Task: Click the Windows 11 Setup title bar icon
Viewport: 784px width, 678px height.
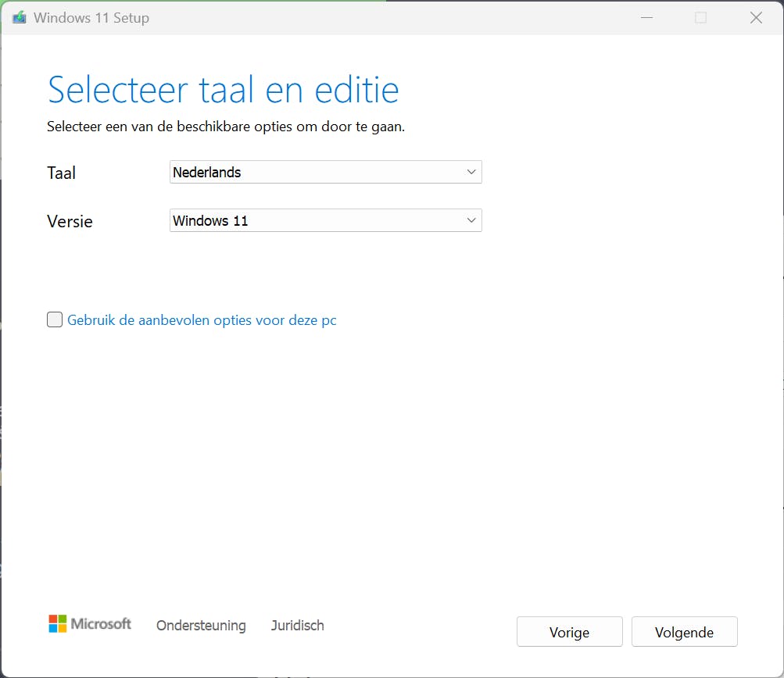Action: pos(20,18)
